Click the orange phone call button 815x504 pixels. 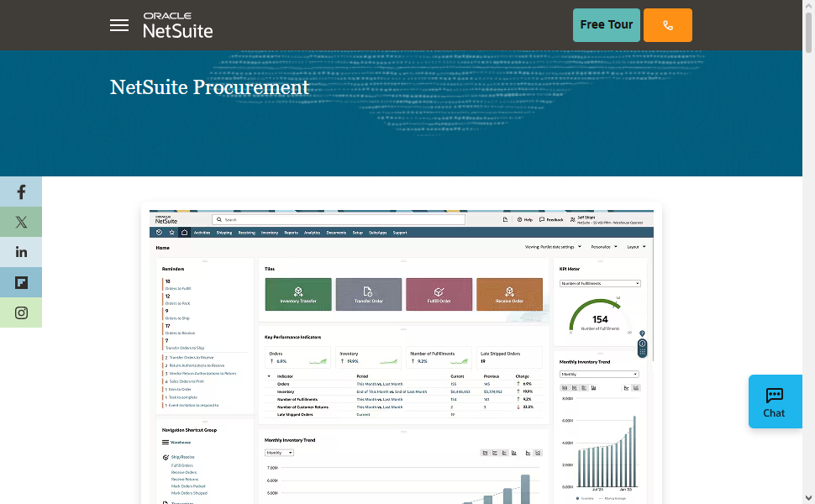667,25
